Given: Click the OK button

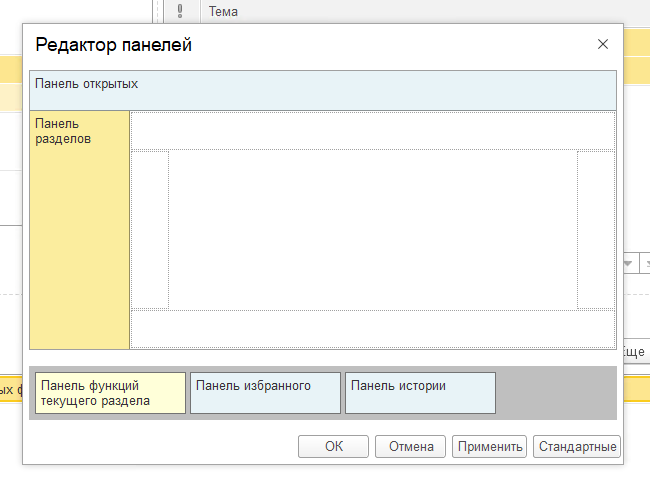Looking at the screenshot, I should pyautogui.click(x=333, y=447).
